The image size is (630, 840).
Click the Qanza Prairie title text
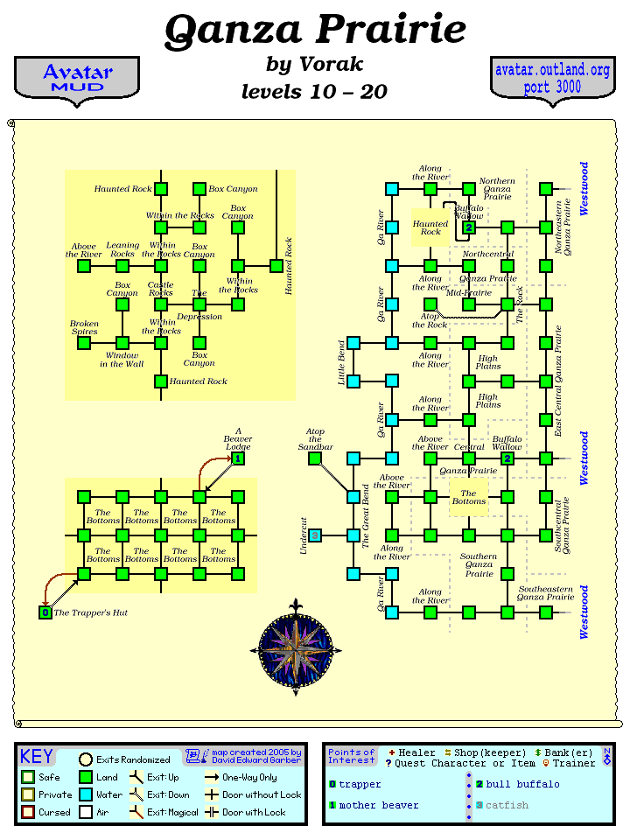coord(315,31)
